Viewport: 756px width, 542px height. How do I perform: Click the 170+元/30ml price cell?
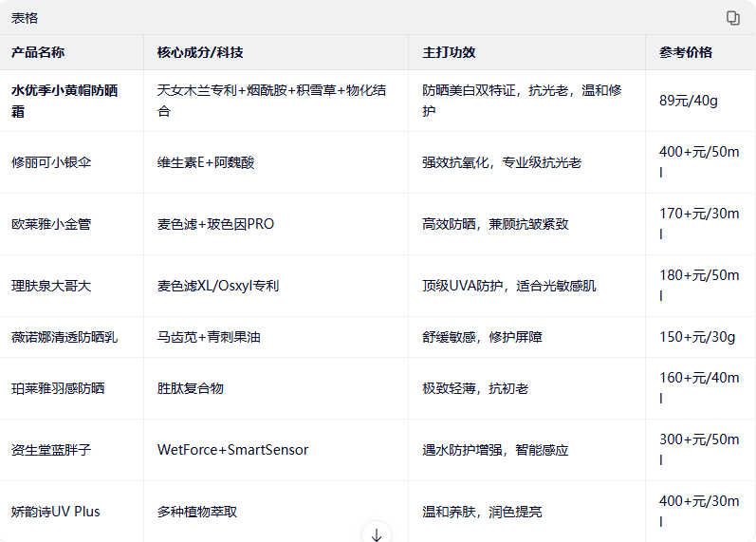tap(699, 224)
